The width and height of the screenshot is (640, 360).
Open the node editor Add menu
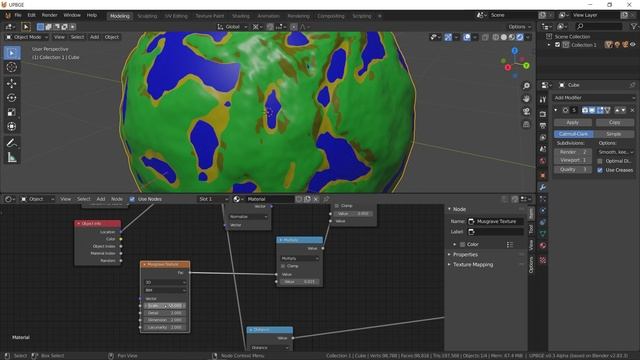click(100, 199)
